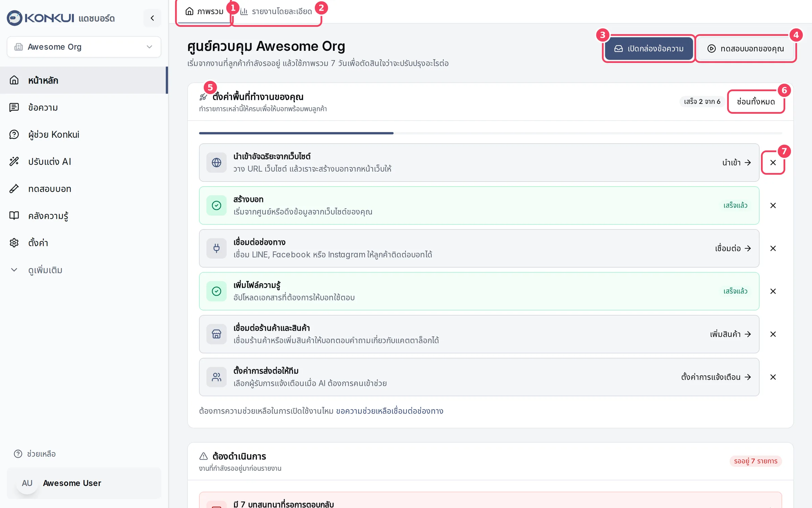Open คลังความรู้ knowledge base in the sidebar
Viewport: 812px width, 508px height.
(x=84, y=216)
